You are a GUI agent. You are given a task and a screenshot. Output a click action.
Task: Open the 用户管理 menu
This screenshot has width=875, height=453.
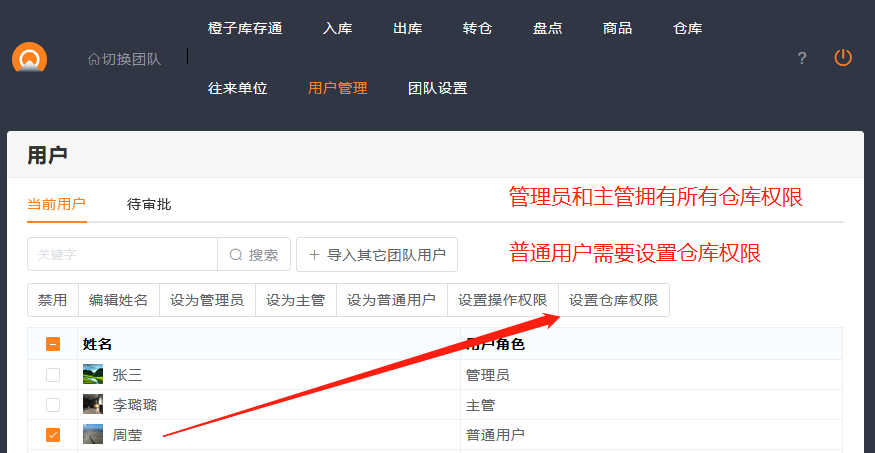(337, 88)
